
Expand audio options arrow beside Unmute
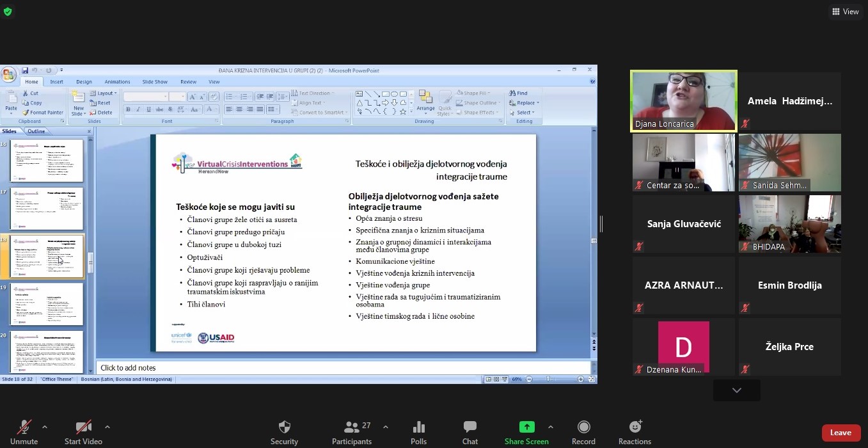tap(45, 427)
